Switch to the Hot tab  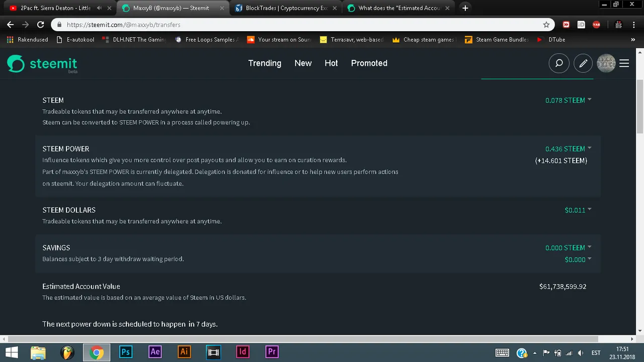click(331, 63)
